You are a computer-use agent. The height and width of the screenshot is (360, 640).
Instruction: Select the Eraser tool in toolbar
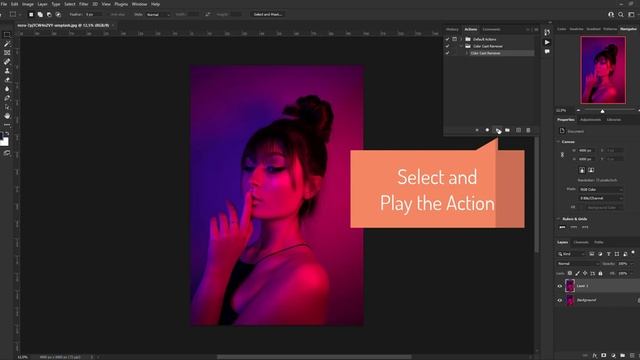click(7, 80)
